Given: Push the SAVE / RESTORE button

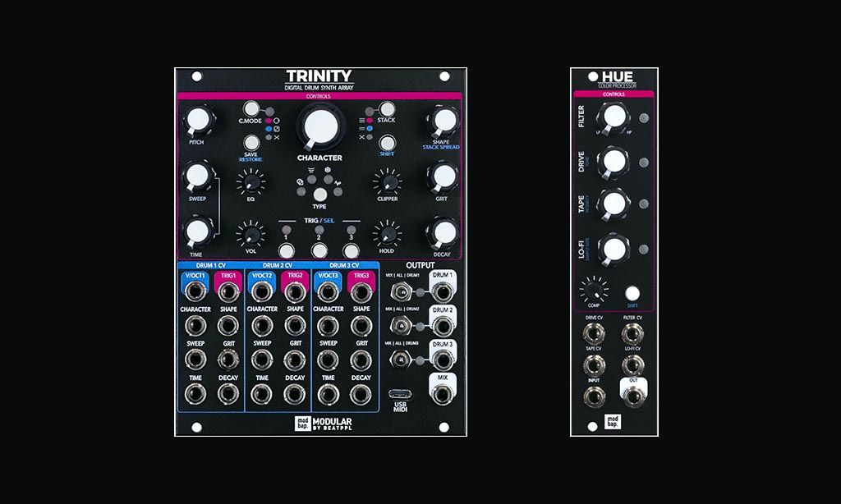Looking at the screenshot, I should pos(251,143).
